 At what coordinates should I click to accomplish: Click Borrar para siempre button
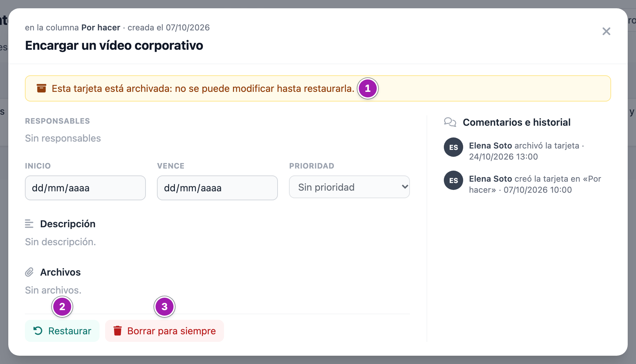[165, 331]
